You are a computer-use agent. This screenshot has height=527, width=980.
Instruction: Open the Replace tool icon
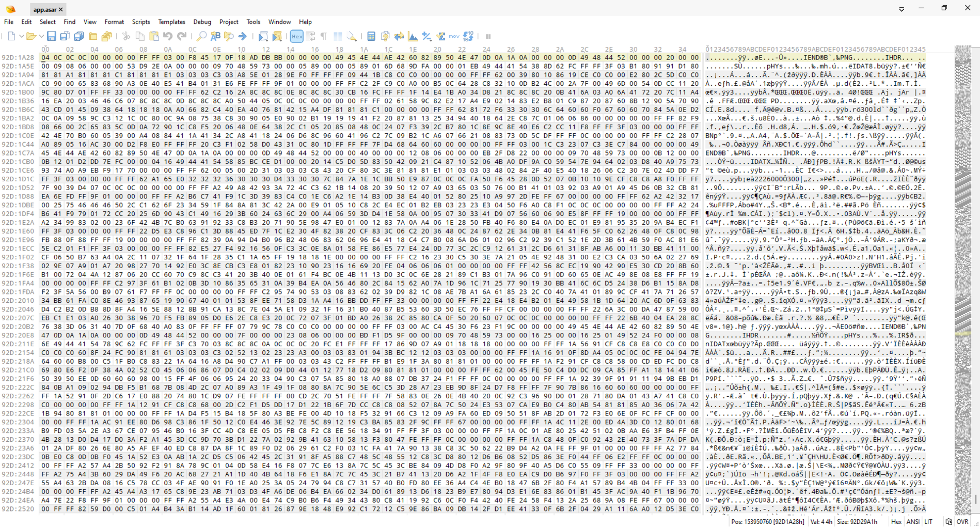click(x=215, y=36)
